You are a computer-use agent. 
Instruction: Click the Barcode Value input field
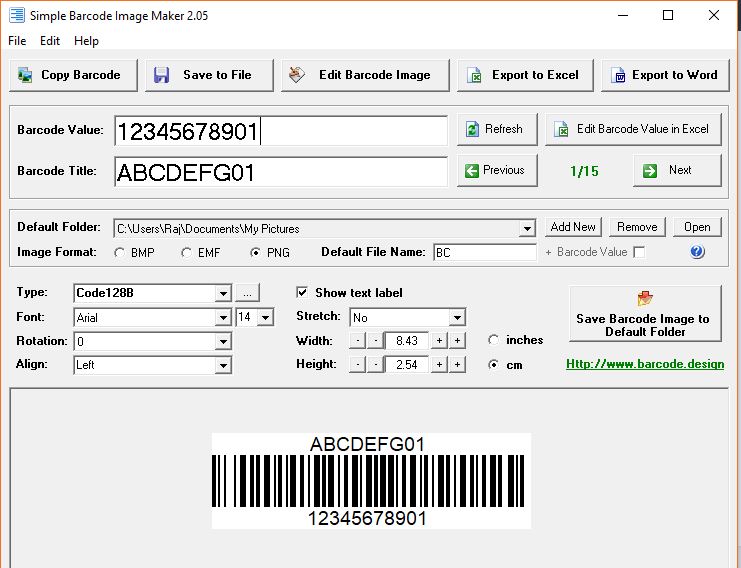(x=281, y=131)
